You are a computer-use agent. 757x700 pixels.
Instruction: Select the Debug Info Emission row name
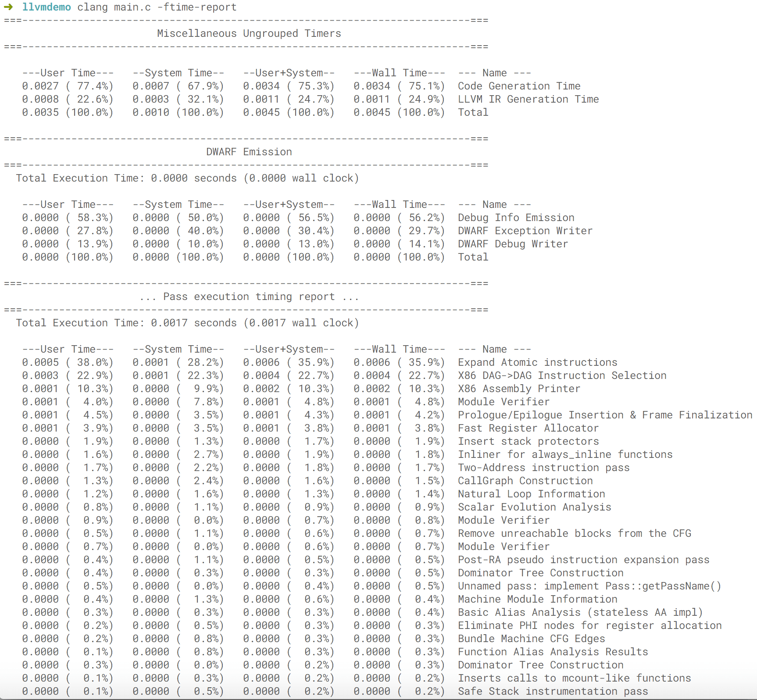click(x=516, y=218)
